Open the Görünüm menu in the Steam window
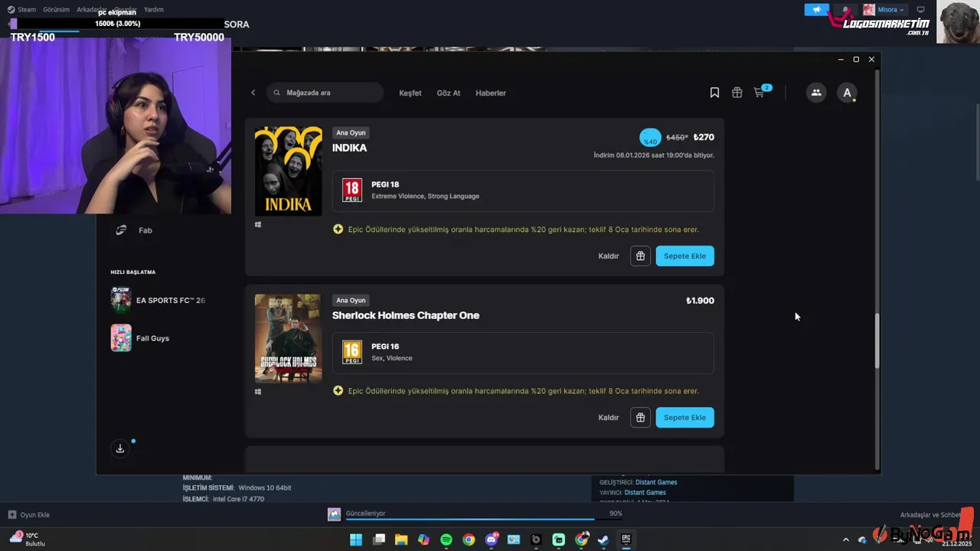Image resolution: width=980 pixels, height=551 pixels. [x=56, y=9]
